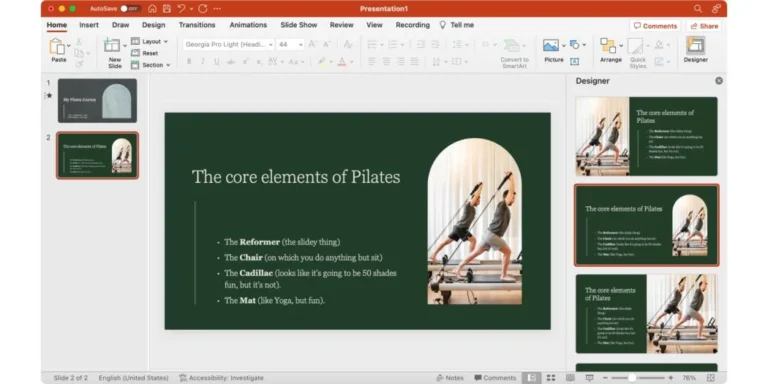Toggle Italic formatting
Image resolution: width=768 pixels, height=384 pixels.
coord(202,62)
